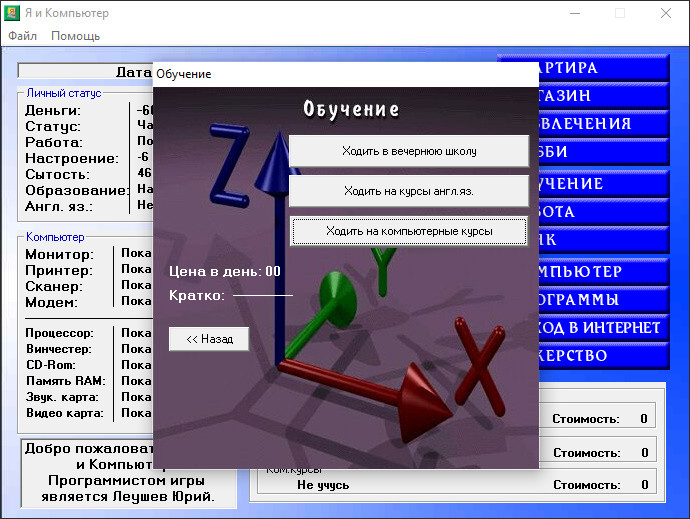The width and height of the screenshot is (690, 519).
Task: Open the Помощь menu
Action: (x=76, y=36)
